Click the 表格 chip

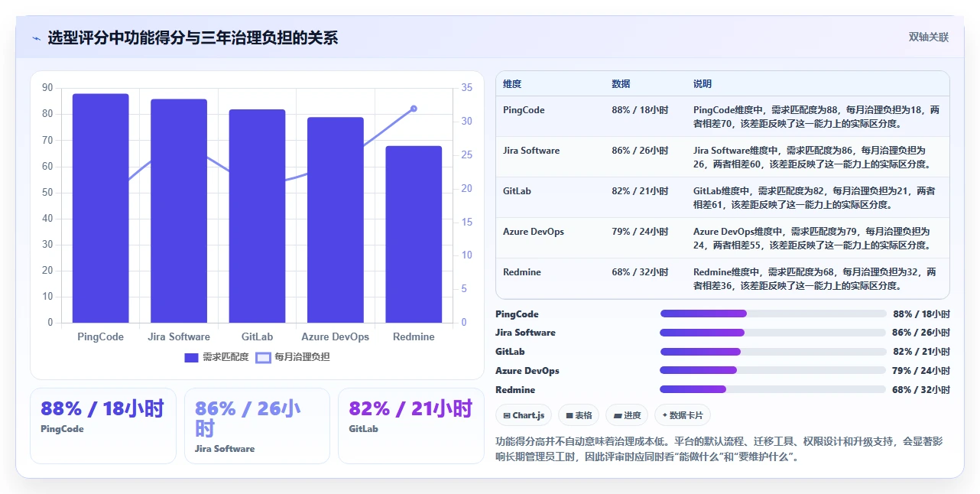click(579, 415)
